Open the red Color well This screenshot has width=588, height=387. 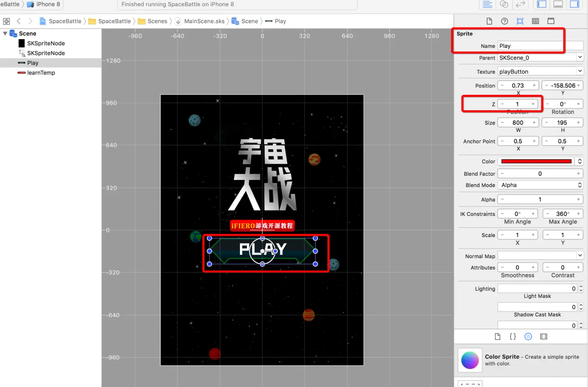pos(536,161)
